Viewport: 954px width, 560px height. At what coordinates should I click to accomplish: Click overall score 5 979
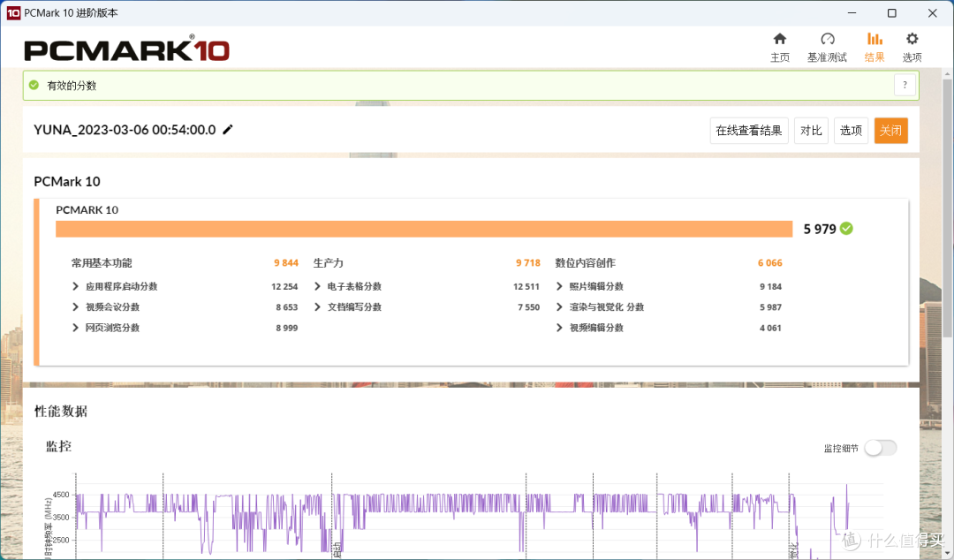[x=820, y=229]
